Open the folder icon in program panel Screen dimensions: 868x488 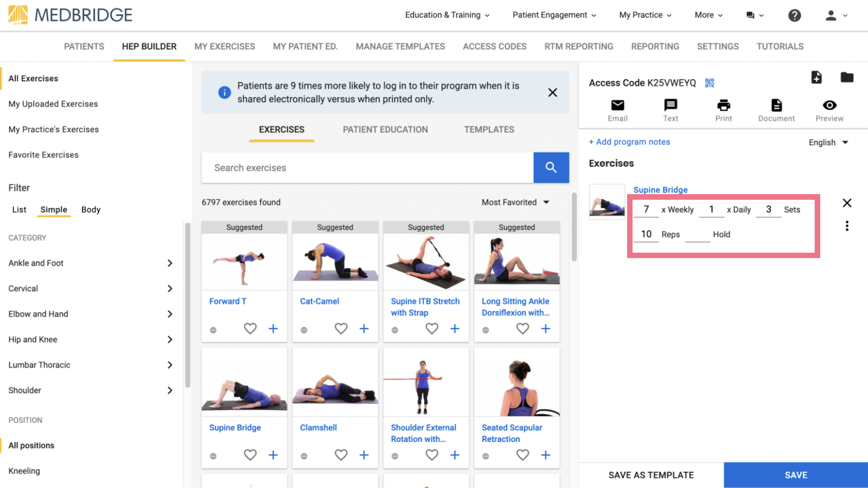point(847,78)
